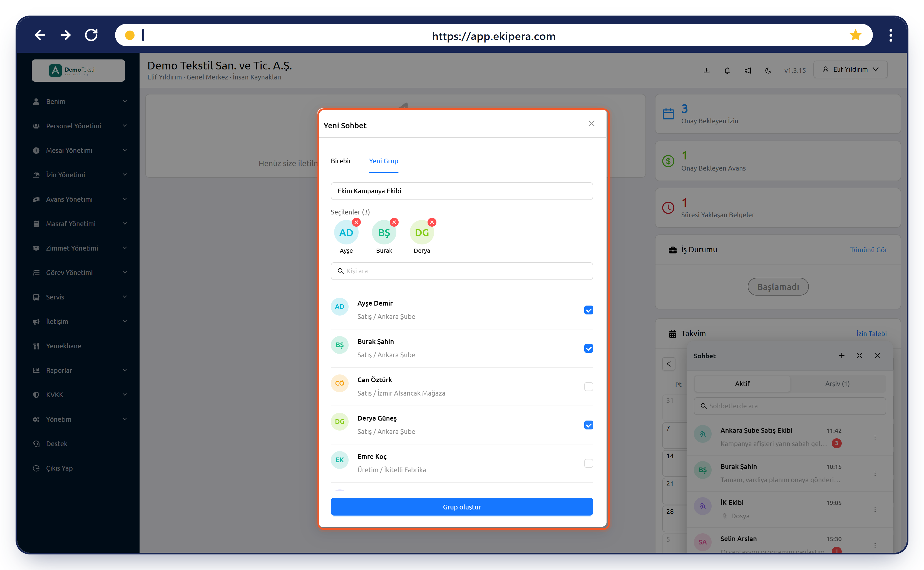
Task: Uncheck Derya Güneş checkbox
Action: [x=588, y=425]
